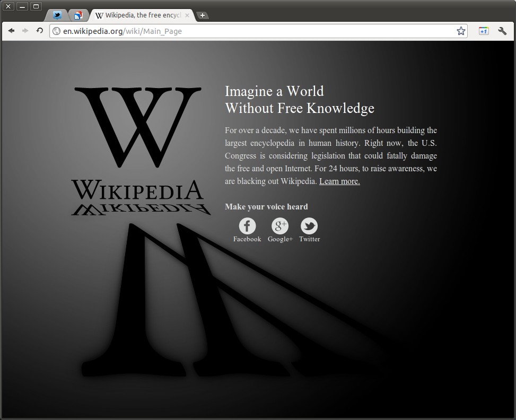Switch to the pinned Twitter tab

(57, 15)
